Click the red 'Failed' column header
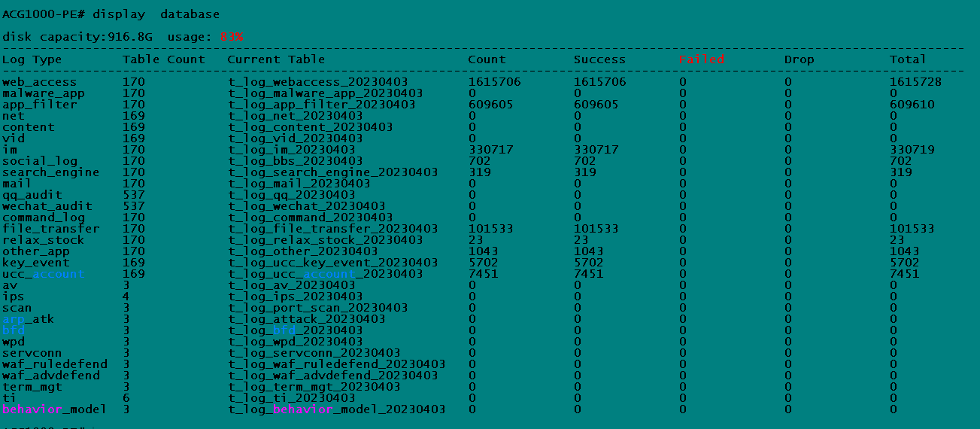 click(701, 59)
